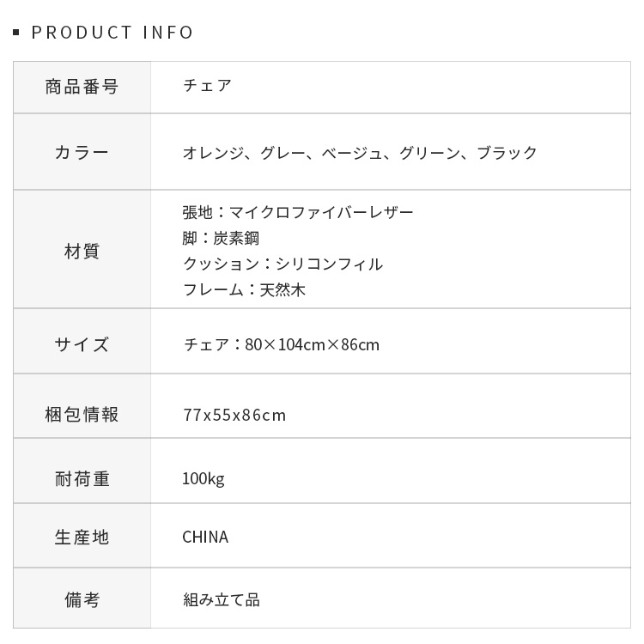
Task: Select the 材質 label cell
Action: tap(82, 251)
